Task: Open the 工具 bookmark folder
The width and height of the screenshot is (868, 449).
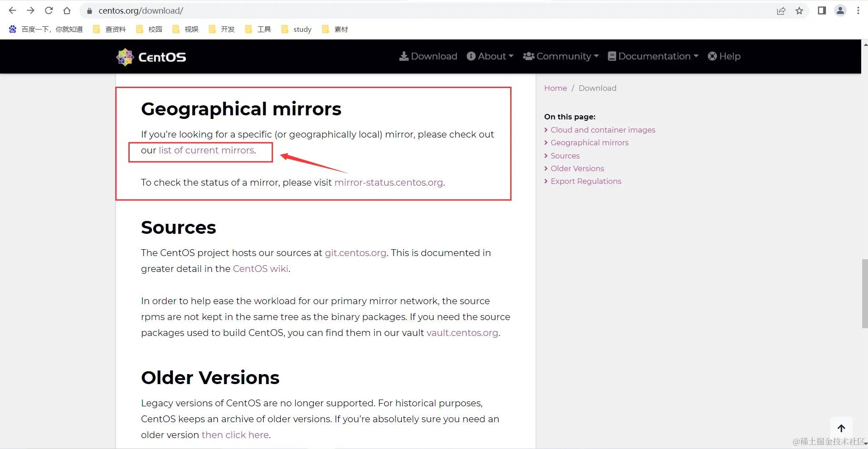Action: point(258,30)
